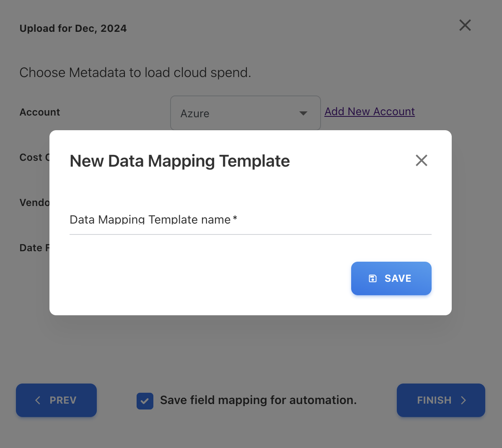Image resolution: width=502 pixels, height=448 pixels.
Task: Click the right chevron icon on FINISH
Action: click(463, 400)
